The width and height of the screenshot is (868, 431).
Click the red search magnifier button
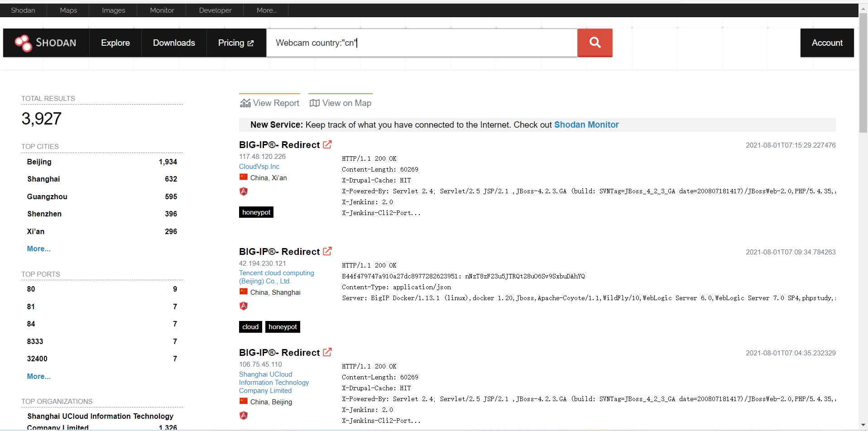click(x=595, y=43)
